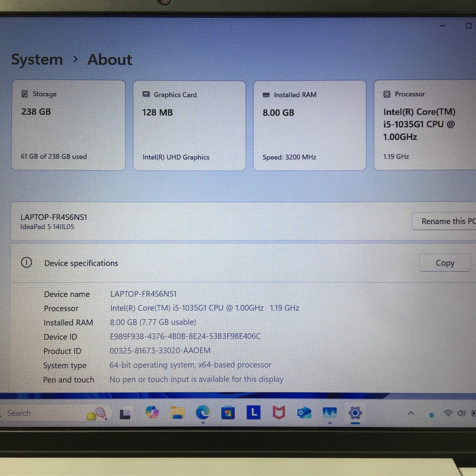The height and width of the screenshot is (476, 476).
Task: Click the breadcrumb chevron after System
Action: click(75, 59)
